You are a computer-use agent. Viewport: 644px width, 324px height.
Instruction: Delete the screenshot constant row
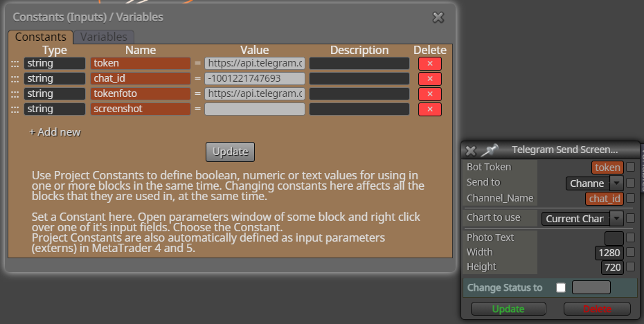(x=430, y=109)
